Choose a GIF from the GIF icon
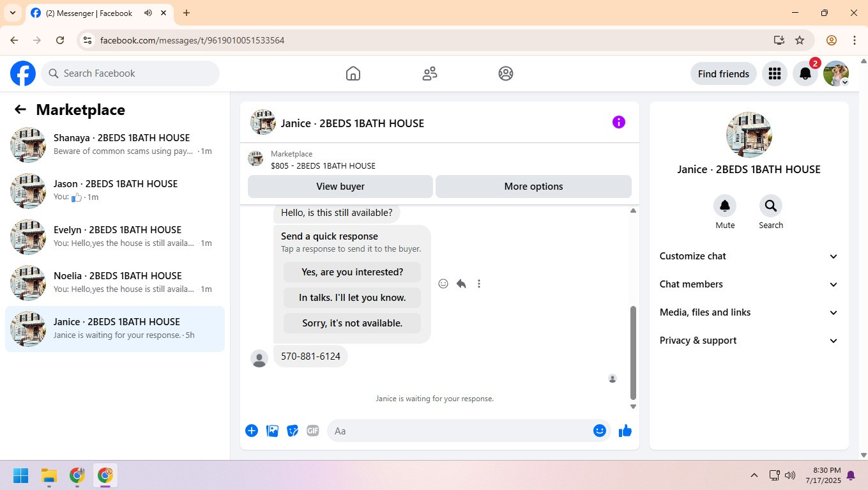The image size is (868, 490). tap(313, 431)
